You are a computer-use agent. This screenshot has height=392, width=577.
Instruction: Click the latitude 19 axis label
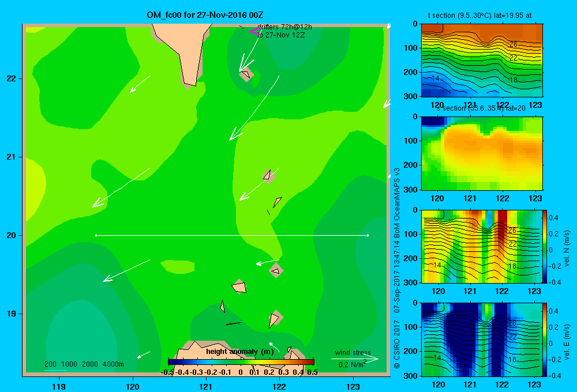[x=12, y=314]
